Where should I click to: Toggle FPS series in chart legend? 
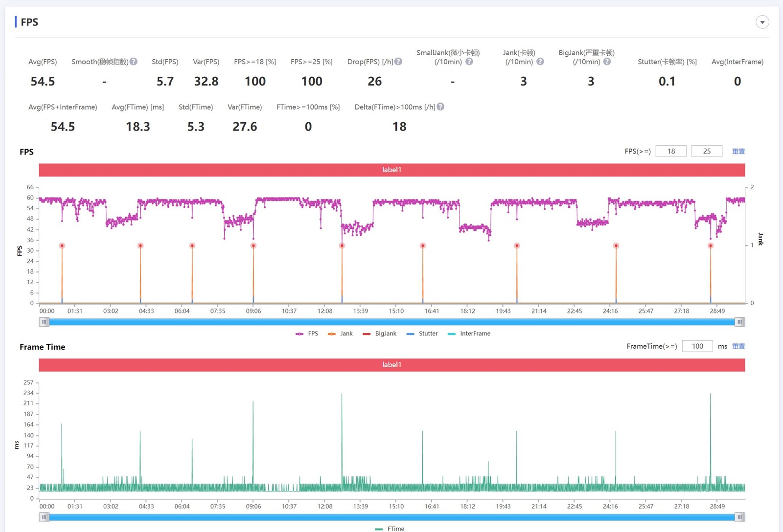tap(307, 333)
